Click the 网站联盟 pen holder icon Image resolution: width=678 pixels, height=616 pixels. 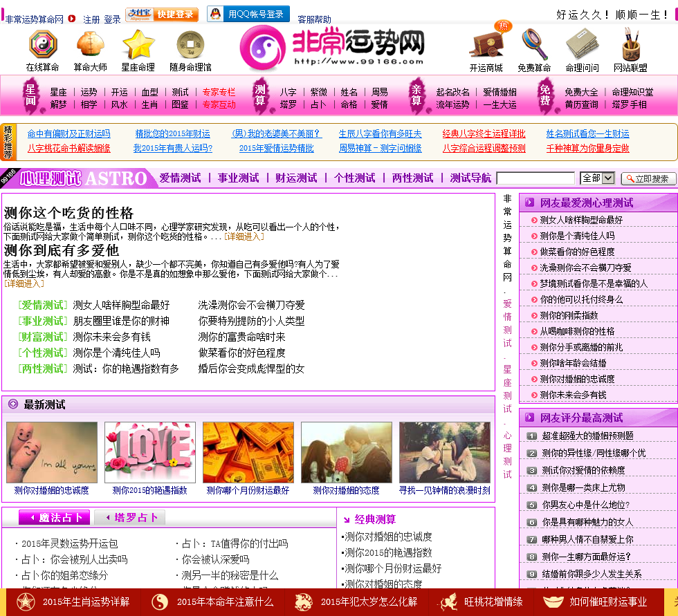pyautogui.click(x=630, y=44)
